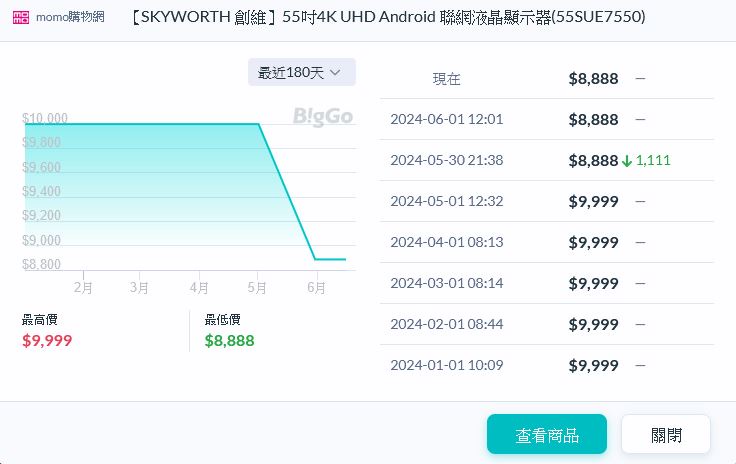Image resolution: width=736 pixels, height=464 pixels.
Task: Click the 最低價 $8,888 value
Action: click(x=229, y=340)
